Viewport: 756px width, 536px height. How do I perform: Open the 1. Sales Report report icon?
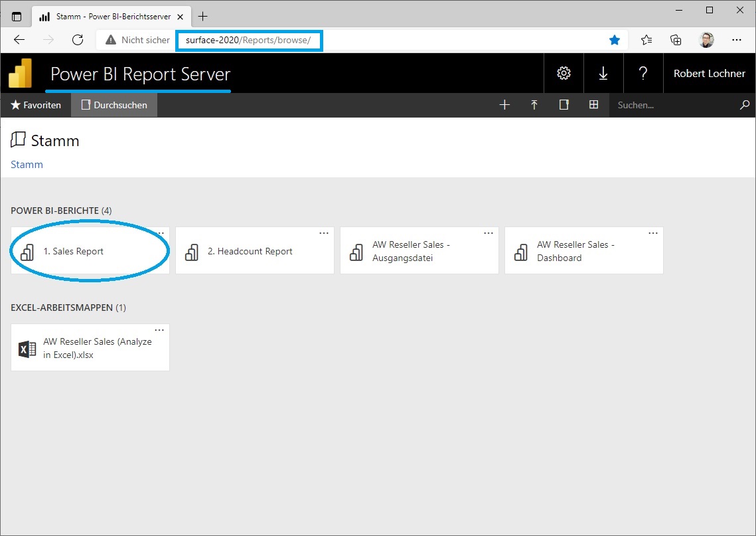(x=27, y=252)
